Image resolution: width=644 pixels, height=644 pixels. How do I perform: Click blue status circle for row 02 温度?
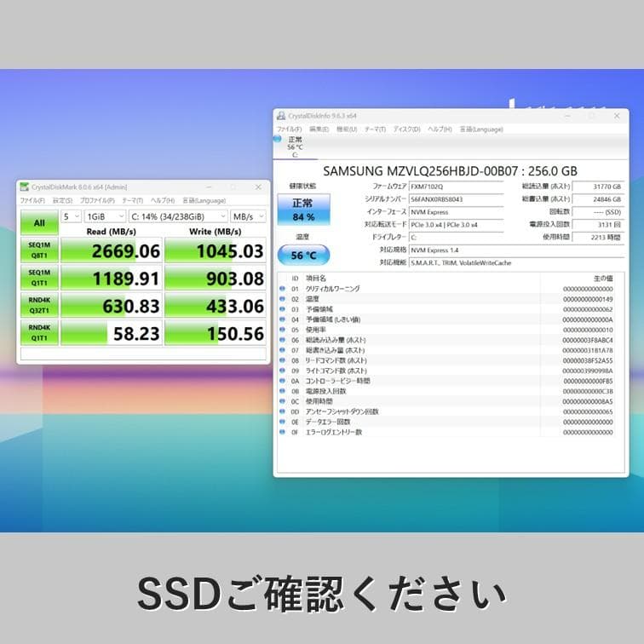coord(282,299)
